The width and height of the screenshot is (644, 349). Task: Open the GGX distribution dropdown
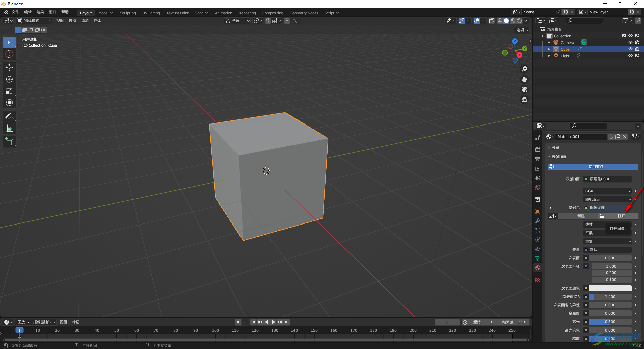tap(607, 191)
